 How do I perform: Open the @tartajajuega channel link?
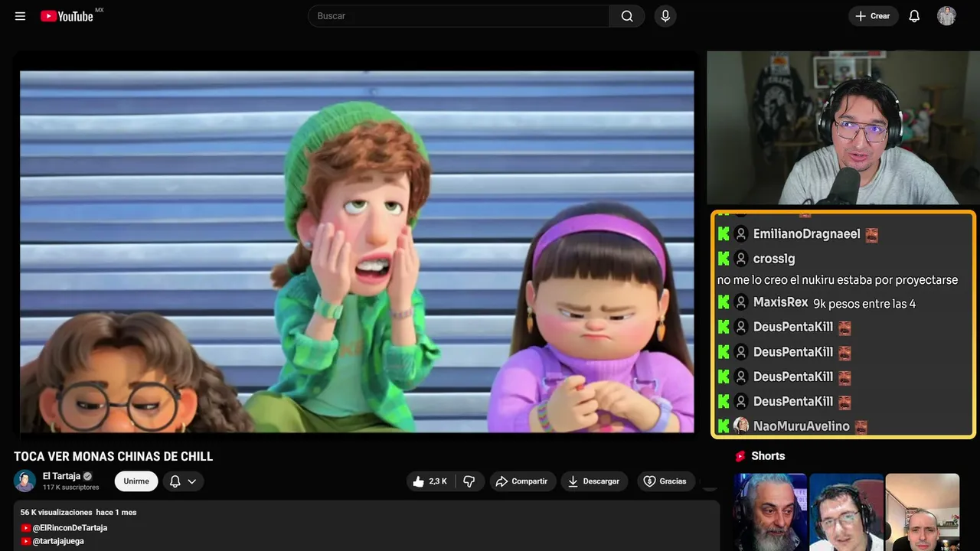click(x=58, y=541)
